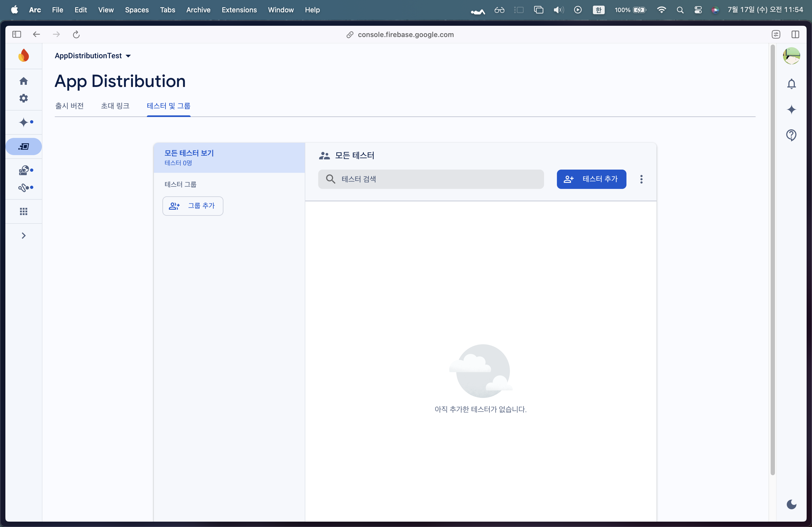Viewport: 812px width, 527px height.
Task: Click the 그룹 추가 button
Action: click(193, 206)
